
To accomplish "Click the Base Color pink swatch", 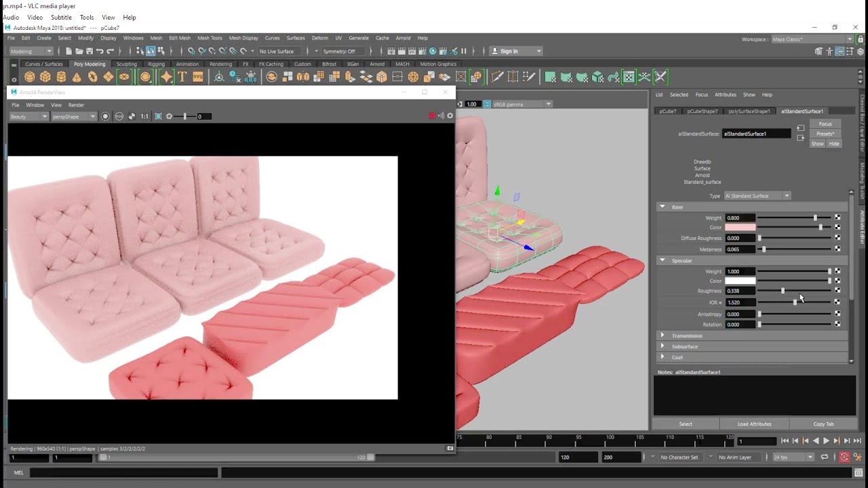I will coord(740,227).
